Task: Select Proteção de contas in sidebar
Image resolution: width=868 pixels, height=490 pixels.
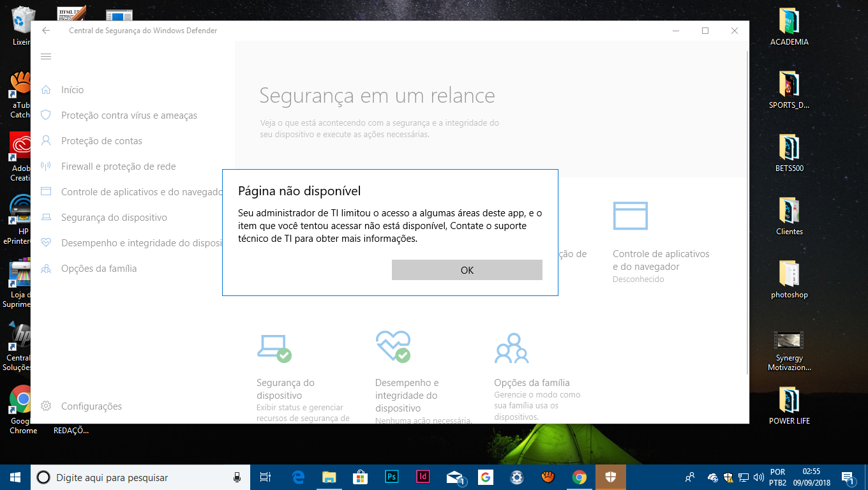Action: pyautogui.click(x=101, y=141)
